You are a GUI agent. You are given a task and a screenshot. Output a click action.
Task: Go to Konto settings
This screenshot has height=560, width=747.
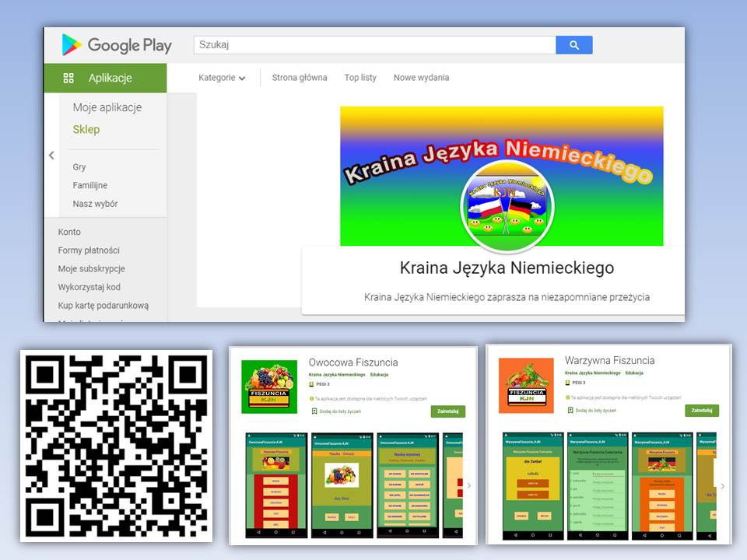(x=69, y=232)
